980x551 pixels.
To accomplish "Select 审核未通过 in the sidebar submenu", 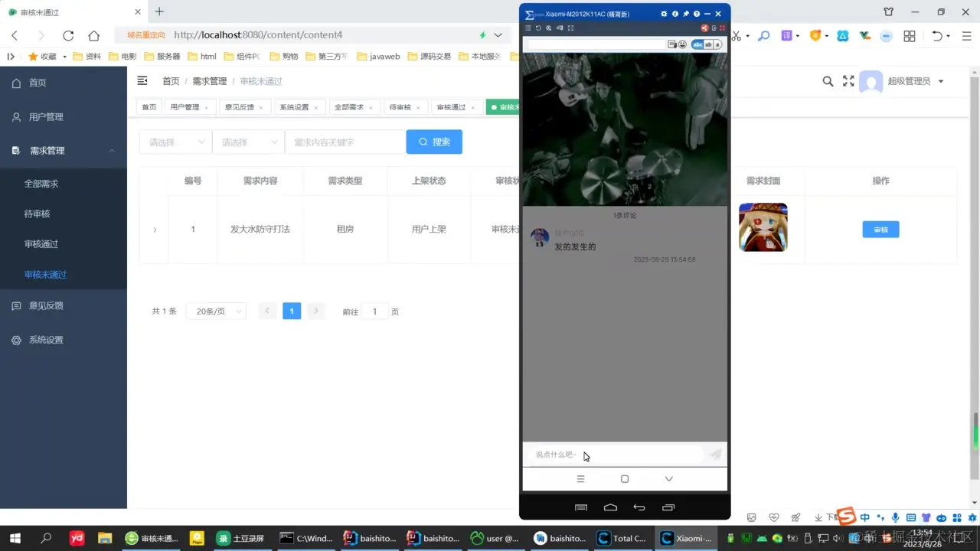I will (x=64, y=275).
